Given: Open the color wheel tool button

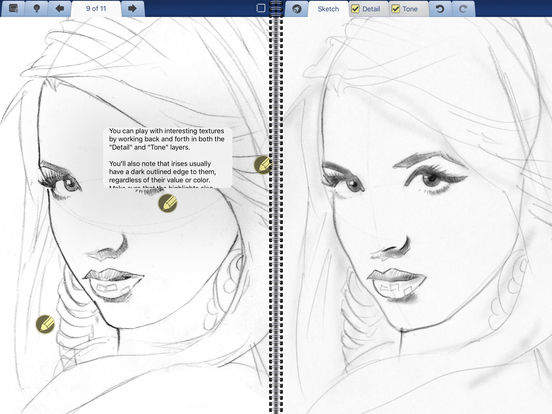Looking at the screenshot, I should (296, 8).
